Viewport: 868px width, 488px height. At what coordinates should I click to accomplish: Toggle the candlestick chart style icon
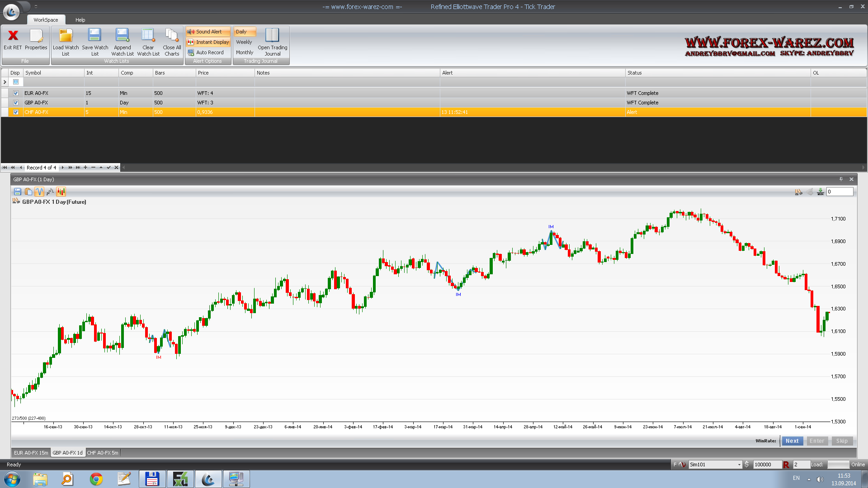[x=61, y=192]
